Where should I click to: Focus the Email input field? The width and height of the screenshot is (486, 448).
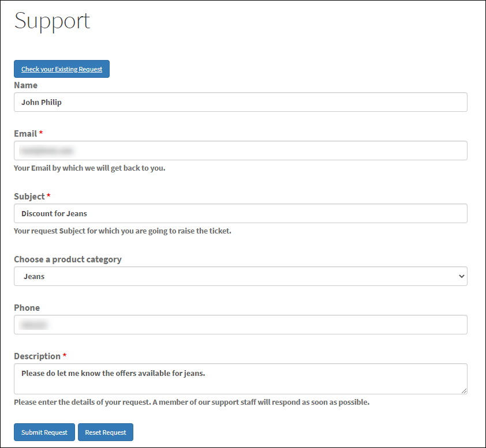[241, 150]
